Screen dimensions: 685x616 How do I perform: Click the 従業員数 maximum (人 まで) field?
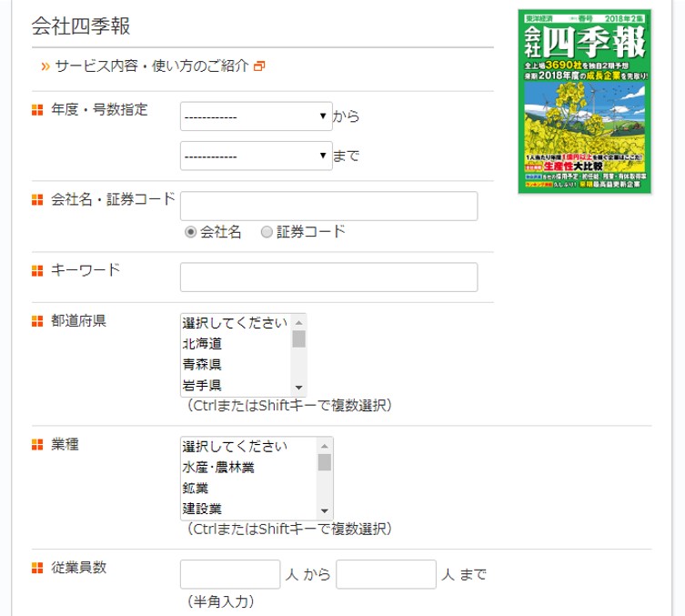[x=387, y=574]
